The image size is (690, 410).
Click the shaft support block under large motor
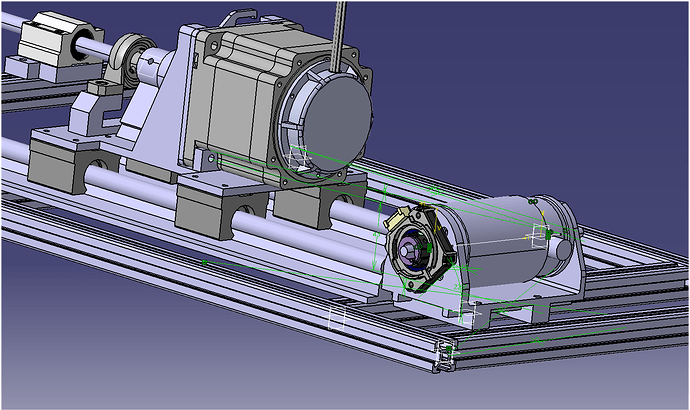[310, 205]
